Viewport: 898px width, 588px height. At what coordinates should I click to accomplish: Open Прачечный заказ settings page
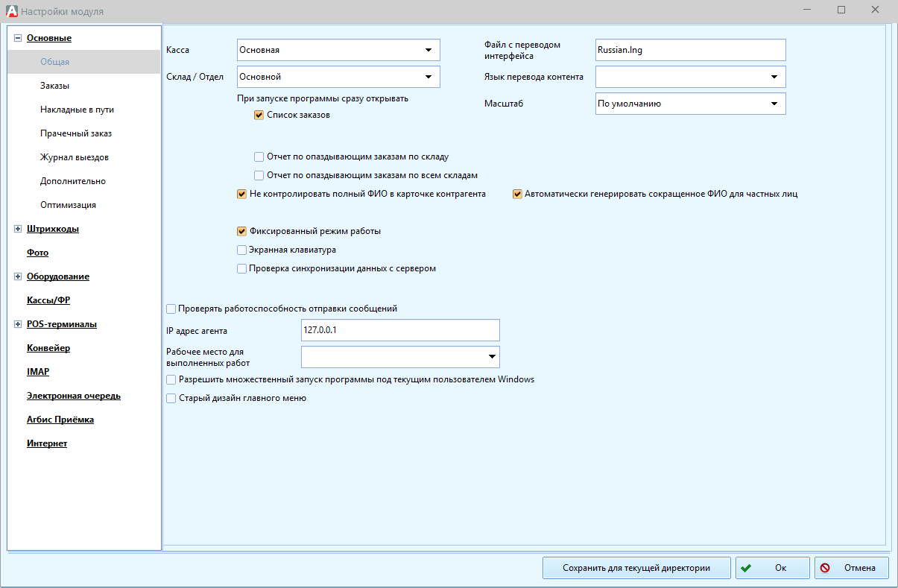(76, 133)
